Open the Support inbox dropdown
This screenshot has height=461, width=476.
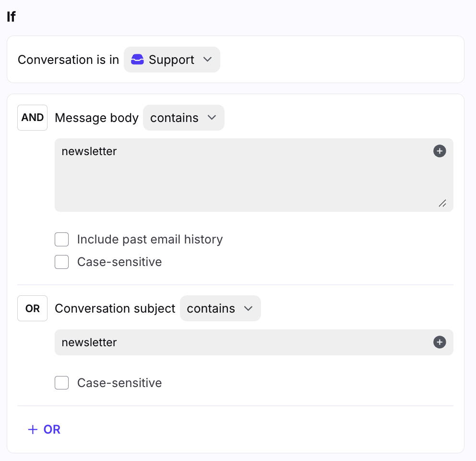[x=172, y=60]
